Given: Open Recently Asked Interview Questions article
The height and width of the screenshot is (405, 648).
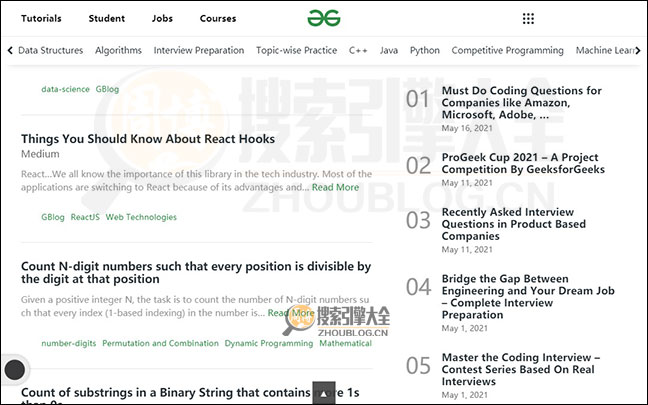Looking at the screenshot, I should coord(514,224).
